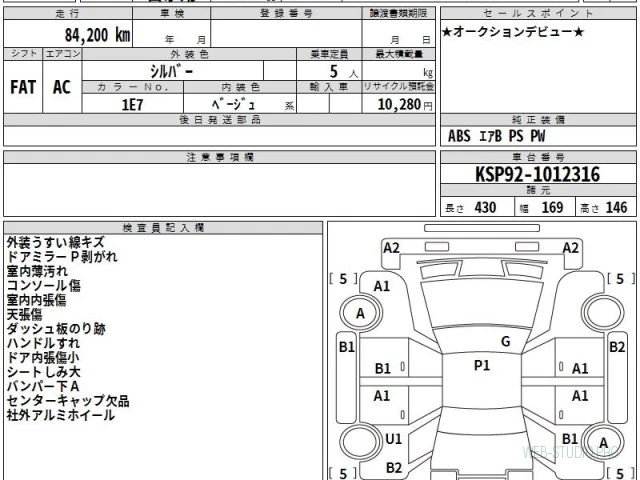Click note 天張傷
This screenshot has width=640, height=480.
pyautogui.click(x=24, y=314)
